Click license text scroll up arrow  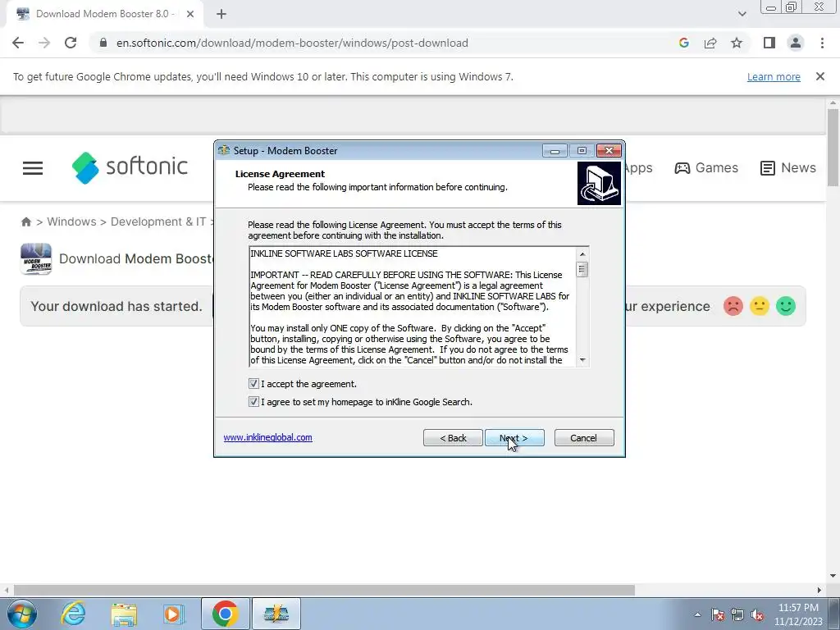click(x=582, y=254)
